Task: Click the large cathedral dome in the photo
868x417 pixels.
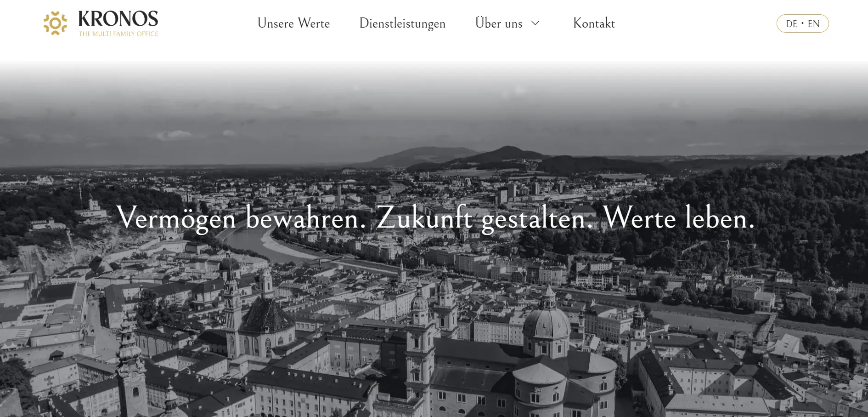Action: click(x=547, y=322)
